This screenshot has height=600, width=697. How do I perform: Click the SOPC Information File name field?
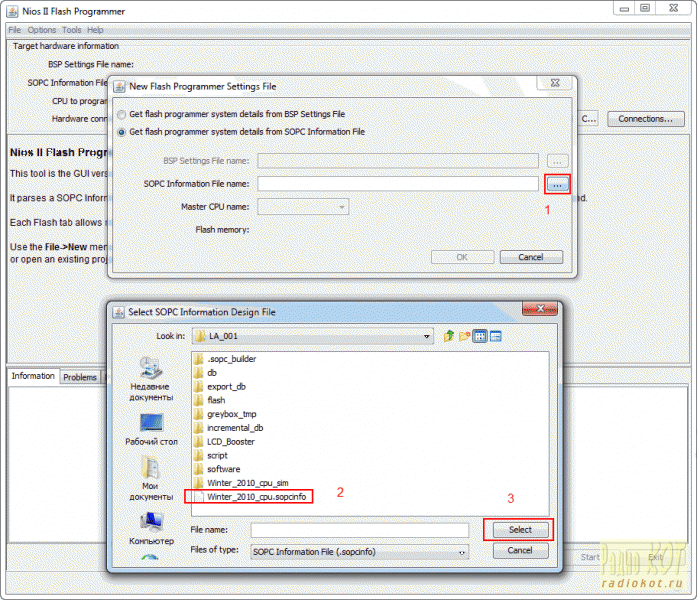click(x=398, y=184)
